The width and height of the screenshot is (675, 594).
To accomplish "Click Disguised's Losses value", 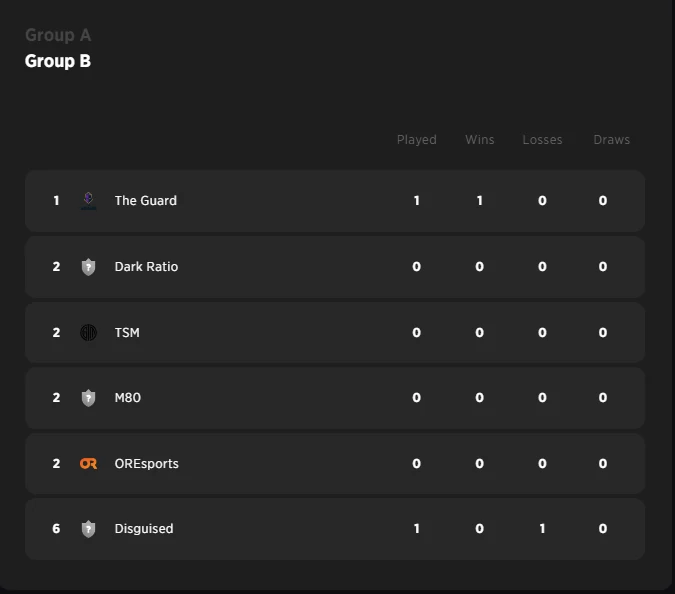I will tap(542, 529).
